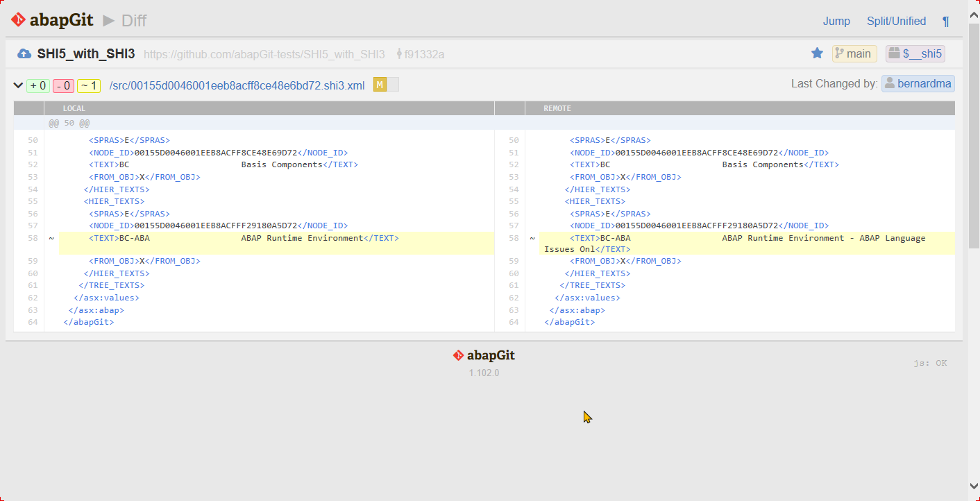Toggle the favorite star icon
The image size is (980, 501).
[x=817, y=53]
